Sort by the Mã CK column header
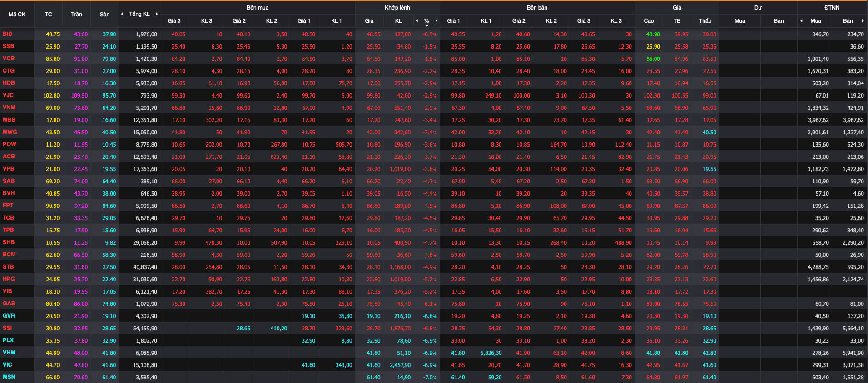868x383 pixels. (x=17, y=15)
